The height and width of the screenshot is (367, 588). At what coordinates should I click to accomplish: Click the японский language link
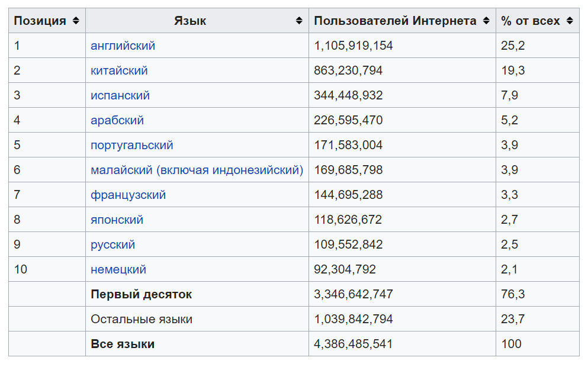tap(117, 220)
